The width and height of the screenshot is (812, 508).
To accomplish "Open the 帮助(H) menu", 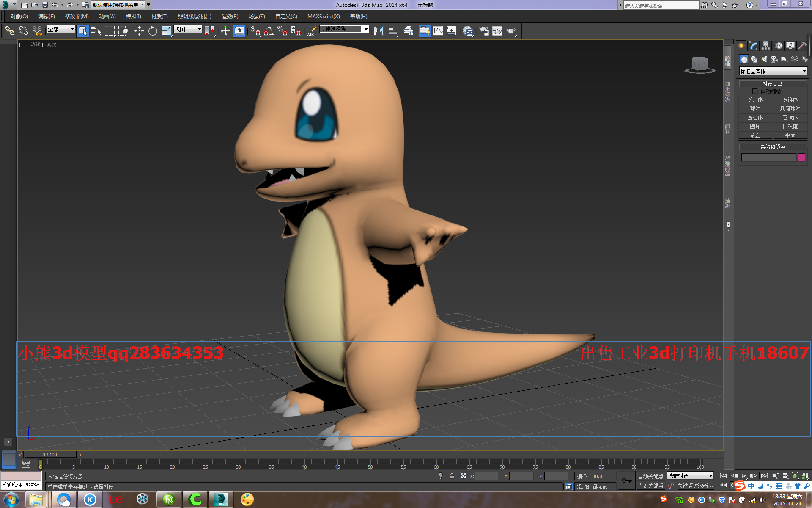I will click(359, 17).
